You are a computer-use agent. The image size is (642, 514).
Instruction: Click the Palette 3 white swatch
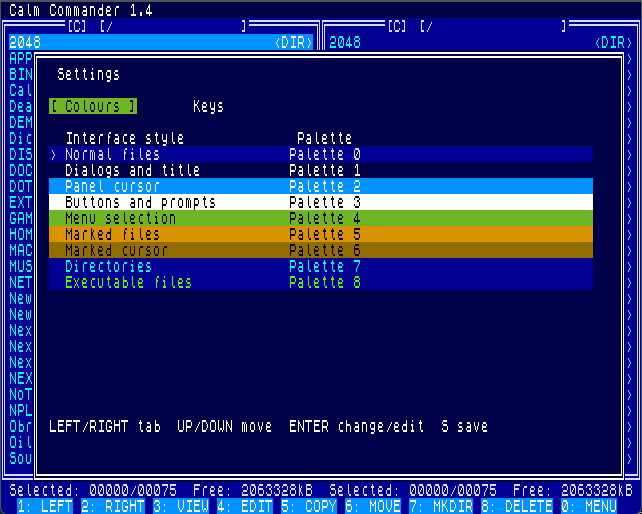[x=325, y=202]
